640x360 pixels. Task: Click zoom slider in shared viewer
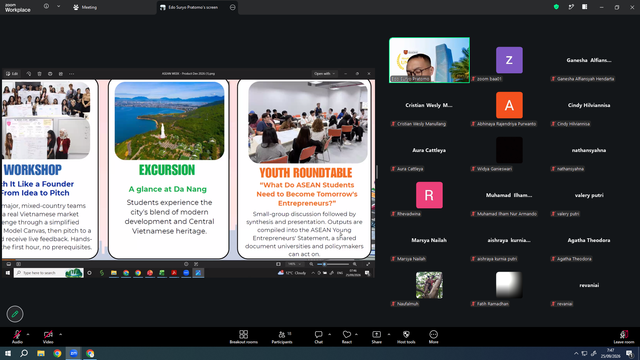tap(333, 264)
